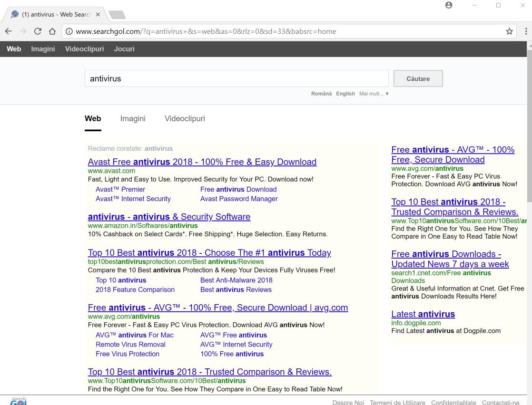Click the vertical page scrollbar thumb
The height and width of the screenshot is (405, 532).
529,125
